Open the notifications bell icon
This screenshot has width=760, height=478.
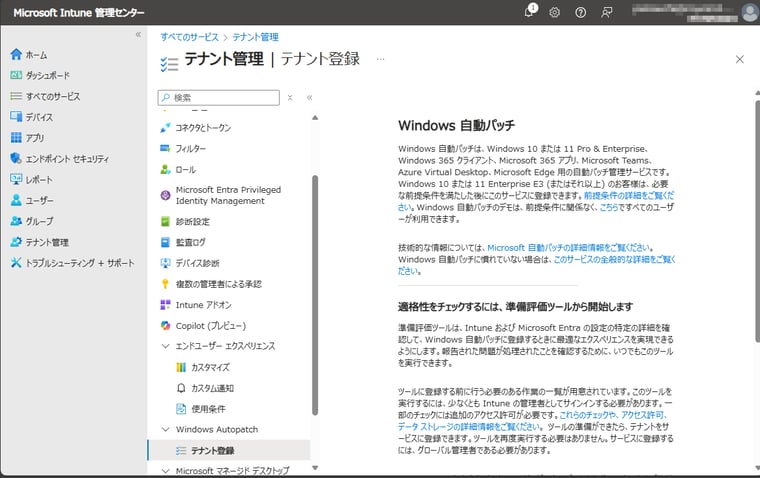click(529, 12)
